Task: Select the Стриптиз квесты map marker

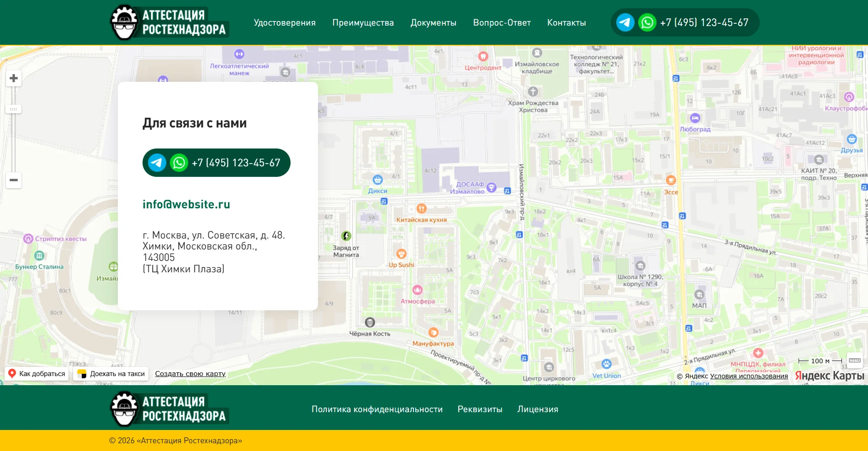Action: (28, 239)
